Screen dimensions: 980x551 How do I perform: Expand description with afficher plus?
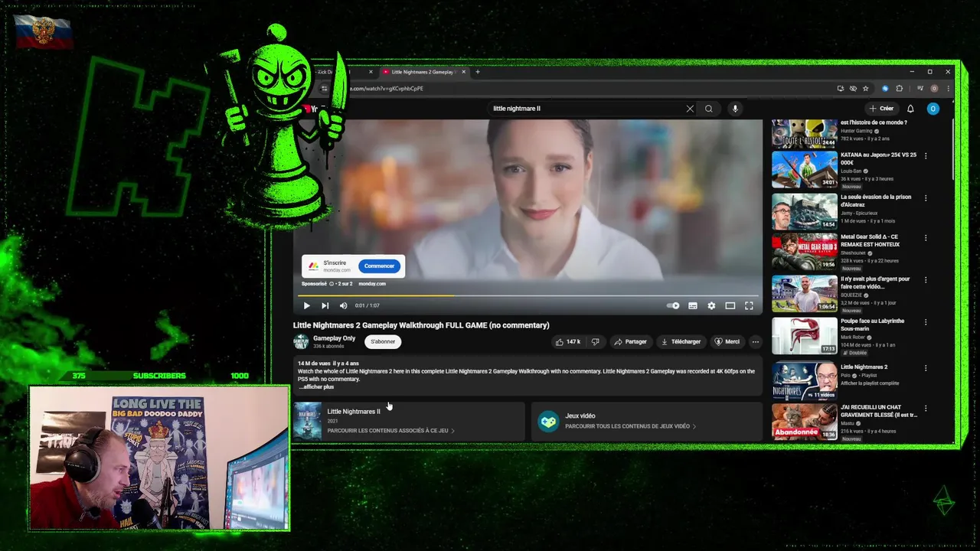(316, 387)
